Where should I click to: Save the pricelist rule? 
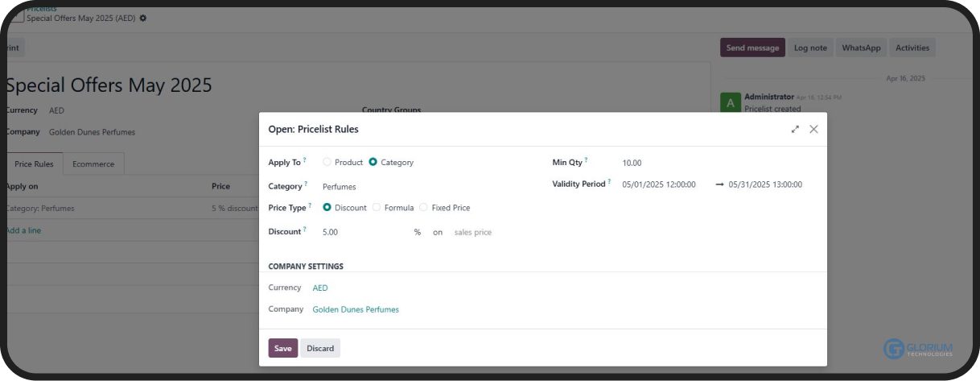click(x=282, y=348)
